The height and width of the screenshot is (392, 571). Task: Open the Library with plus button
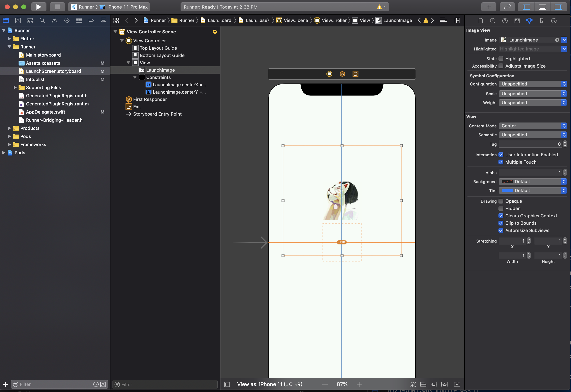tap(488, 7)
